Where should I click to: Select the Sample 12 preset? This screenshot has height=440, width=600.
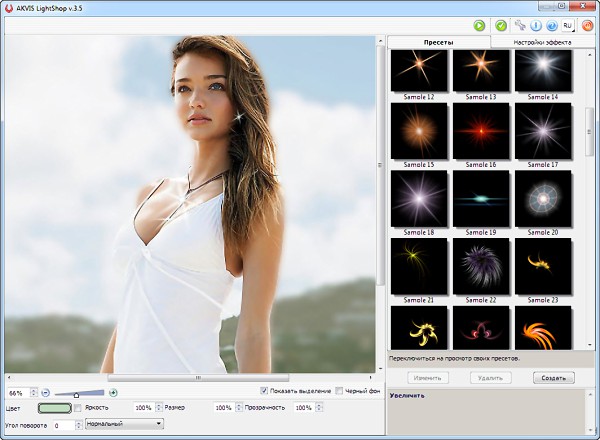point(419,71)
